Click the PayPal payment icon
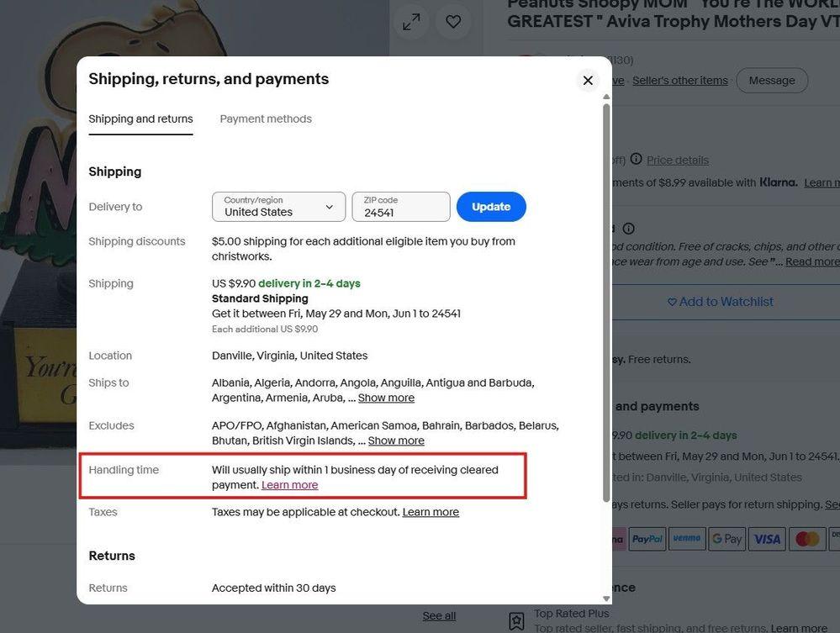This screenshot has height=633, width=840. [647, 539]
